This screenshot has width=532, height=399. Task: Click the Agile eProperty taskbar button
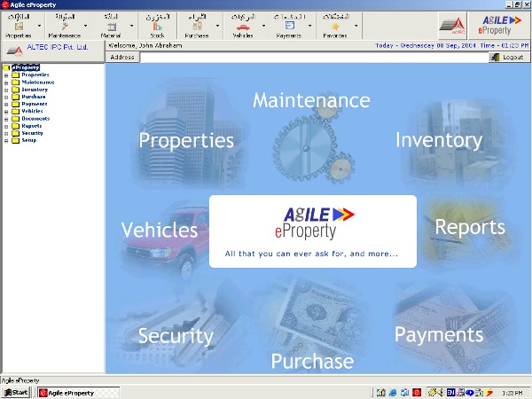click(x=78, y=393)
